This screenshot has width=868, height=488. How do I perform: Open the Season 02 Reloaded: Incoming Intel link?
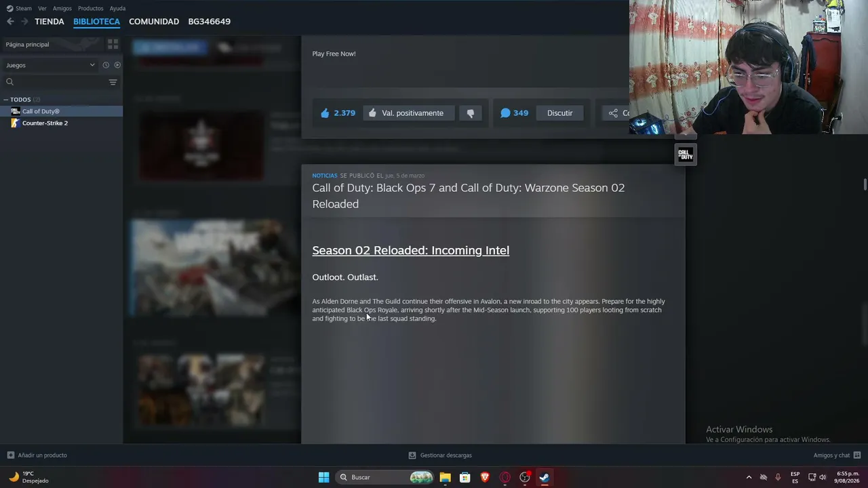[x=410, y=251]
